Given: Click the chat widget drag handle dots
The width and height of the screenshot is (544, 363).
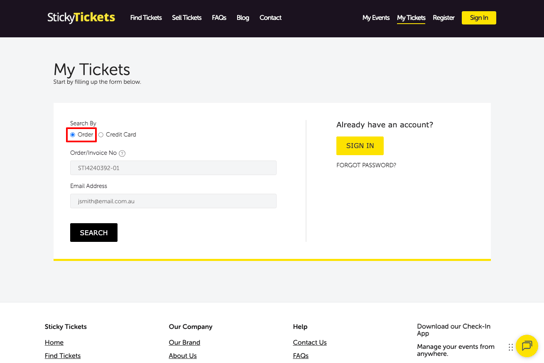Looking at the screenshot, I should tap(511, 347).
